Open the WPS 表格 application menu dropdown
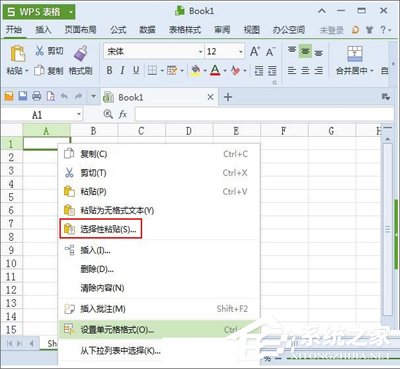This screenshot has width=400, height=369. click(x=71, y=12)
